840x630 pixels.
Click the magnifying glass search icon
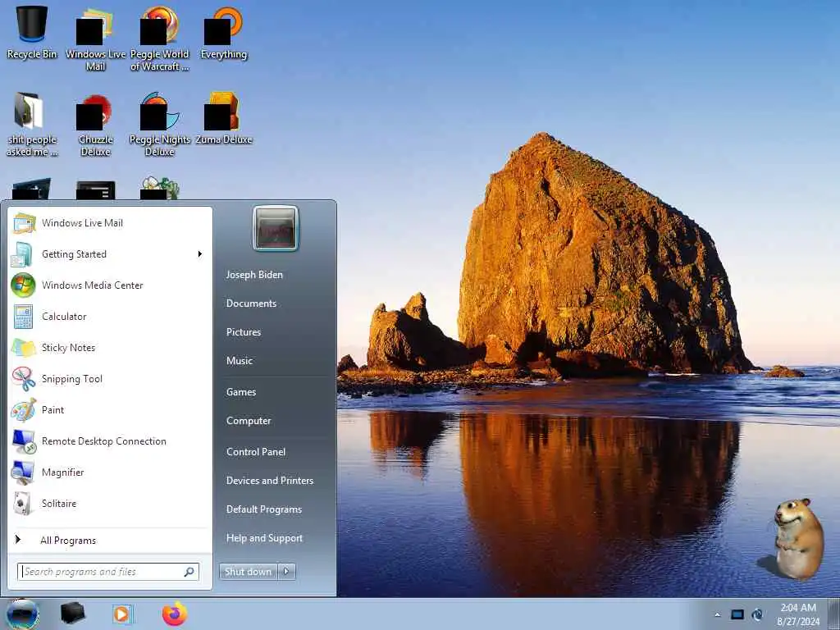coord(189,572)
